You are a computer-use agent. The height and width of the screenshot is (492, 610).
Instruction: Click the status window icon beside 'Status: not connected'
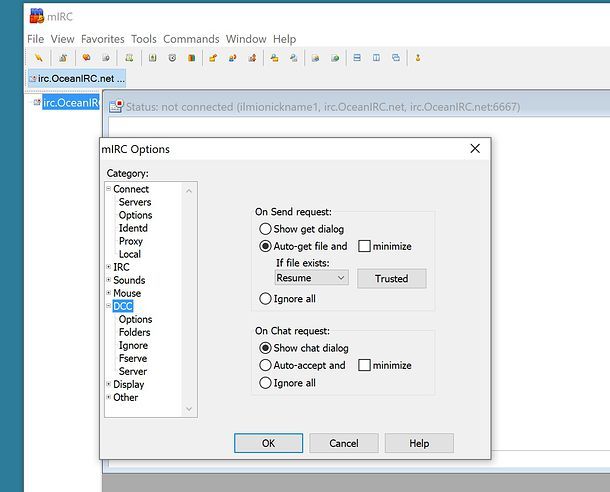tap(116, 106)
